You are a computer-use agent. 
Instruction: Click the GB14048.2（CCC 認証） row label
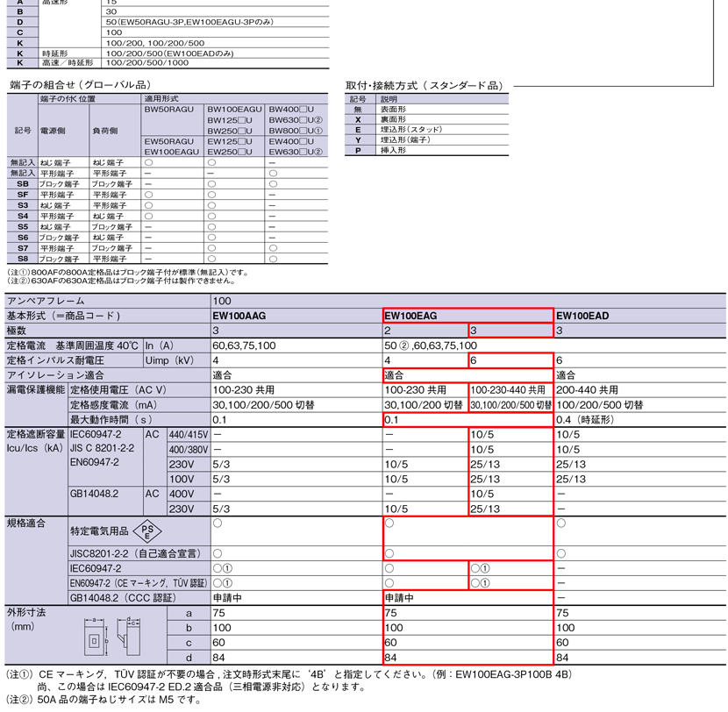pyautogui.click(x=123, y=598)
